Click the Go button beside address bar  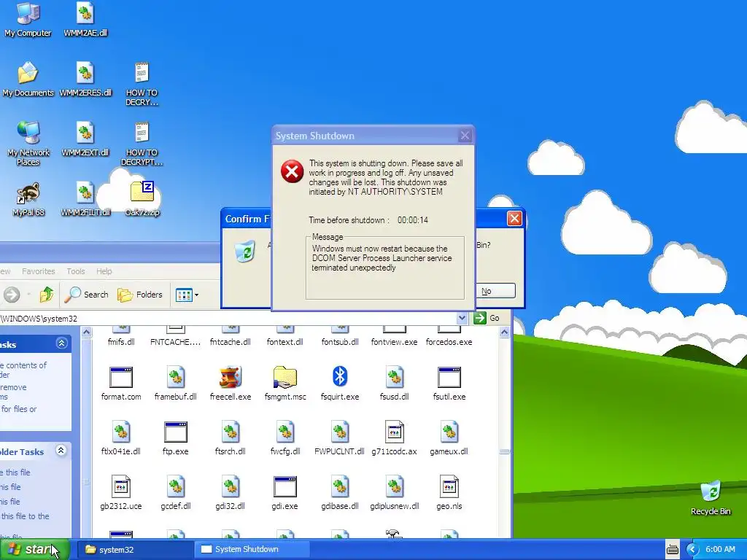[487, 318]
